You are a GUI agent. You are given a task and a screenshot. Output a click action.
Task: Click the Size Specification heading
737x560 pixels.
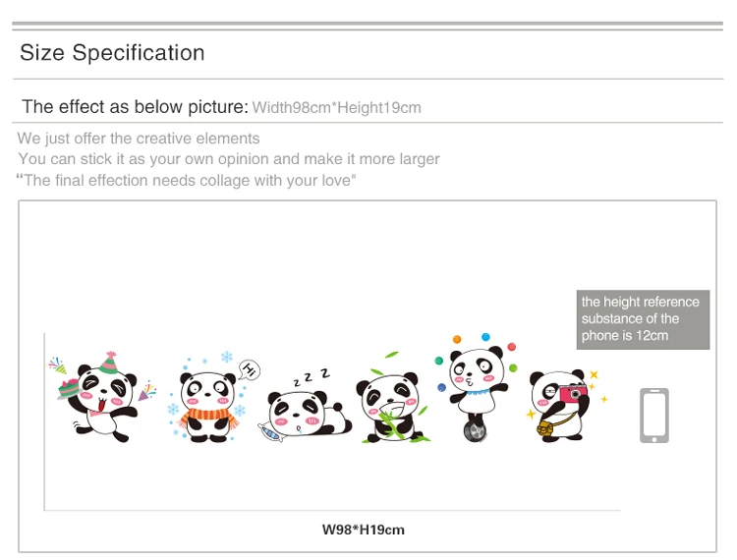click(x=112, y=53)
